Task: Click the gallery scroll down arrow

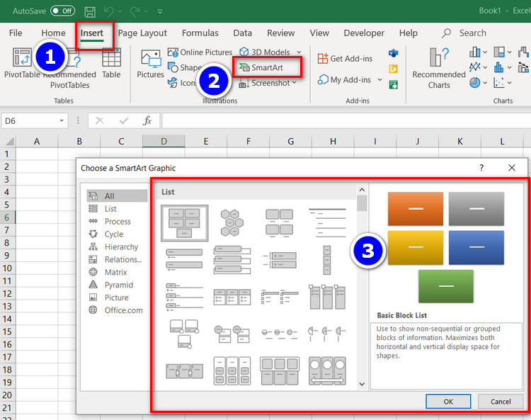Action: [362, 384]
